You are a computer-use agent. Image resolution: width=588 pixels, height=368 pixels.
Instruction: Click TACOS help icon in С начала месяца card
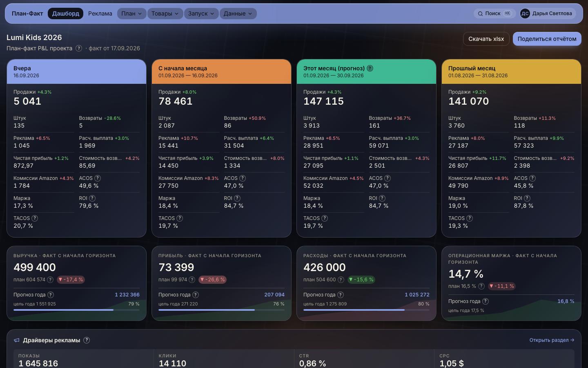180,218
